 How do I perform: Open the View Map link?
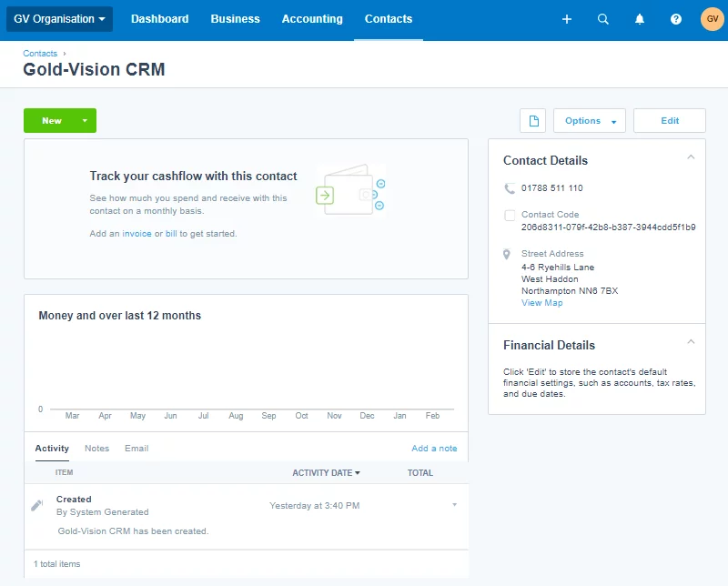(541, 303)
